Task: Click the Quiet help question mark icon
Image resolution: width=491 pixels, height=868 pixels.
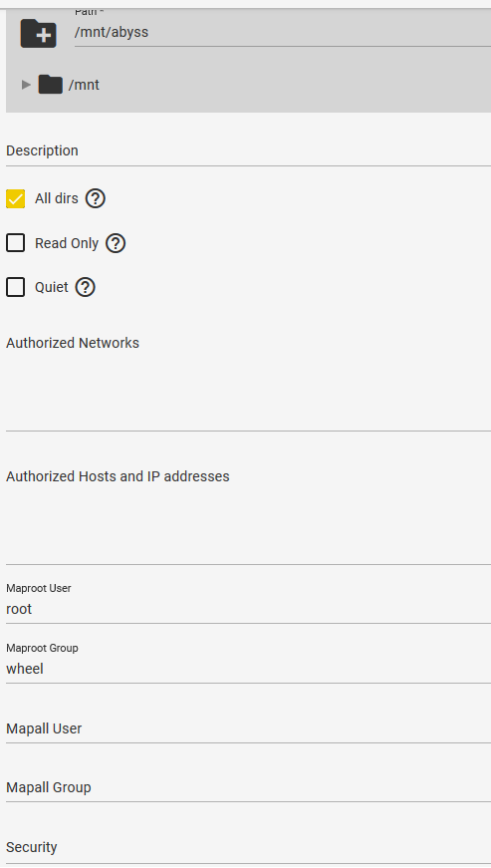Action: 85,287
